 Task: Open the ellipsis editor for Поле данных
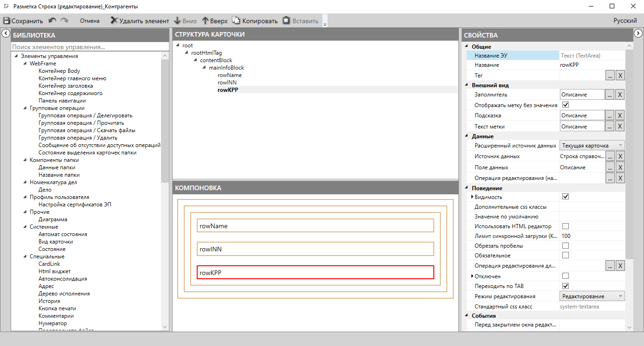(x=610, y=167)
